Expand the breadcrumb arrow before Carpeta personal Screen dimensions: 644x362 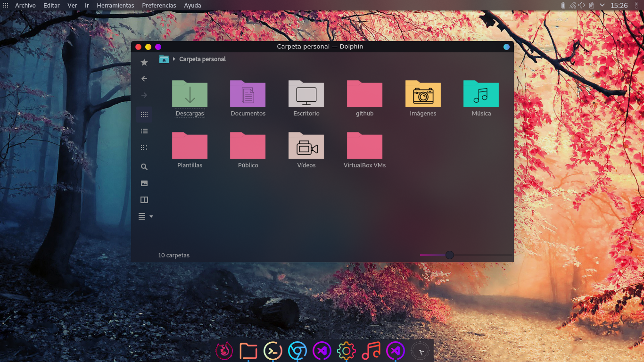pos(174,59)
